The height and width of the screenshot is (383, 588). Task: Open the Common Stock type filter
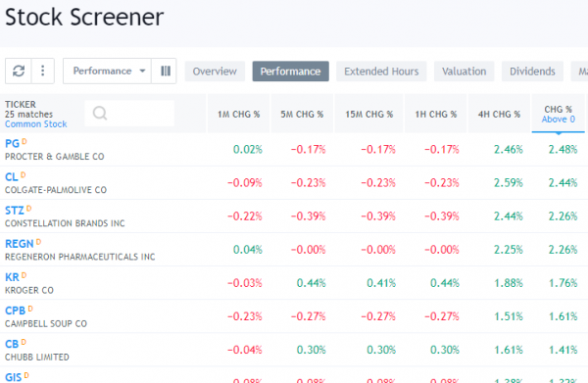point(35,124)
